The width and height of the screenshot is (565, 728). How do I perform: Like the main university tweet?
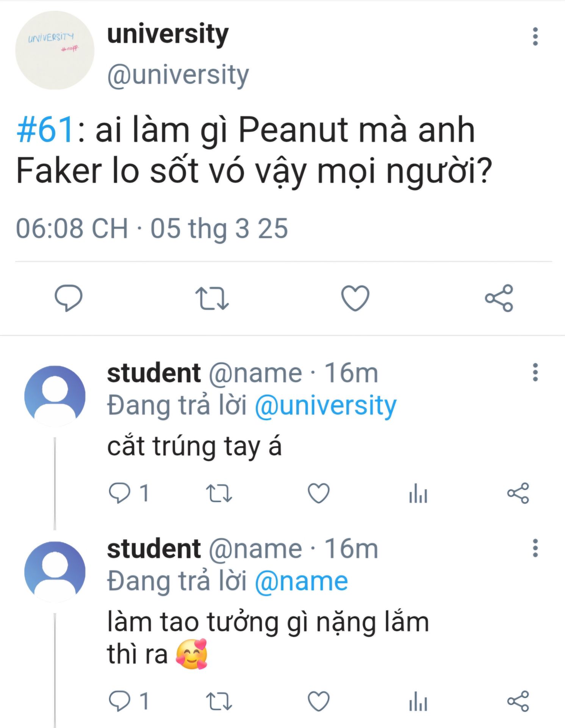click(x=355, y=298)
